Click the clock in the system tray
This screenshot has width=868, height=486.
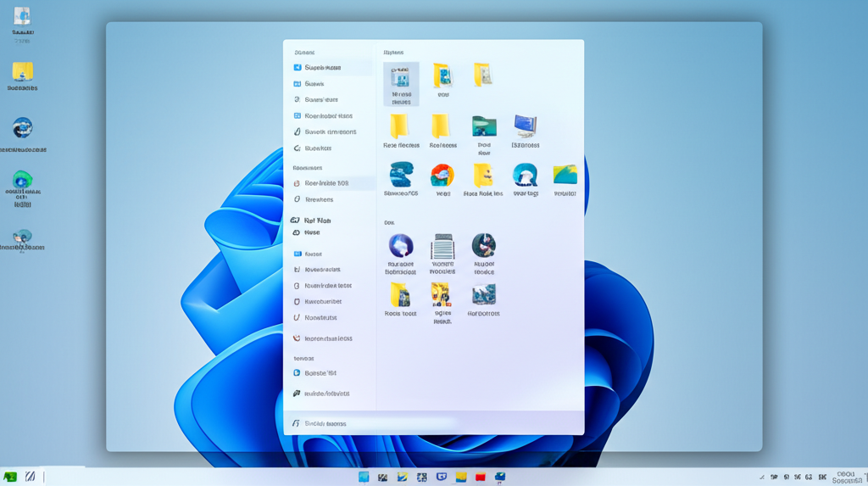(x=845, y=478)
